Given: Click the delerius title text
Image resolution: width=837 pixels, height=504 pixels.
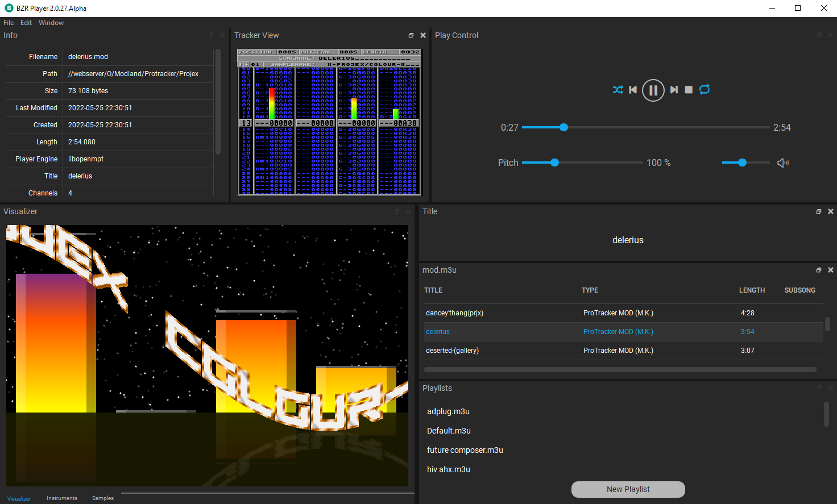Looking at the screenshot, I should (x=628, y=240).
